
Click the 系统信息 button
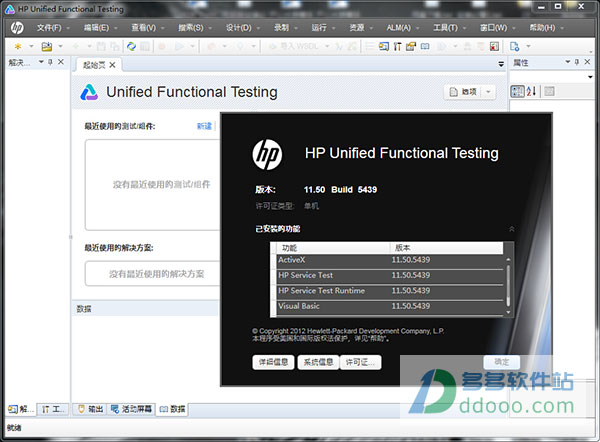318,362
